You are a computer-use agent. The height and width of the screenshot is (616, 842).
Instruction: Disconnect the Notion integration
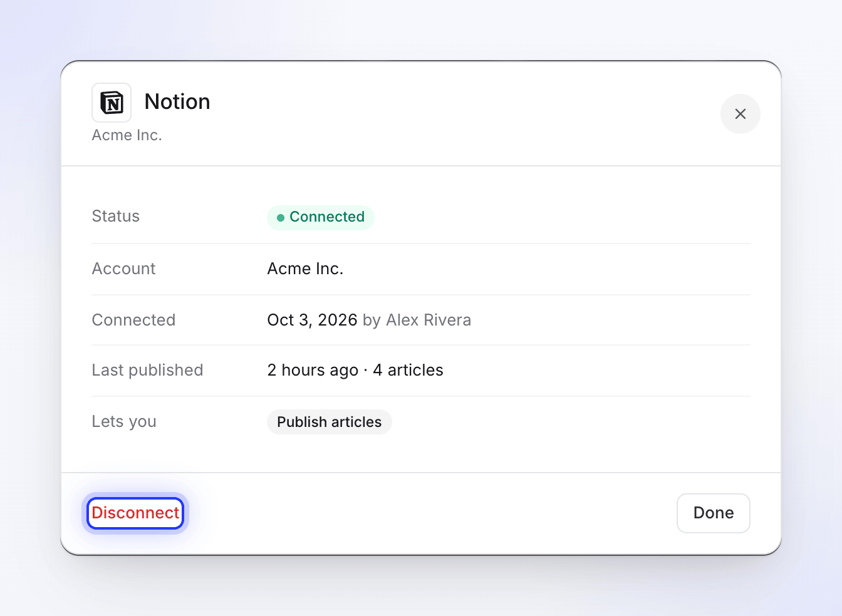[x=135, y=513]
